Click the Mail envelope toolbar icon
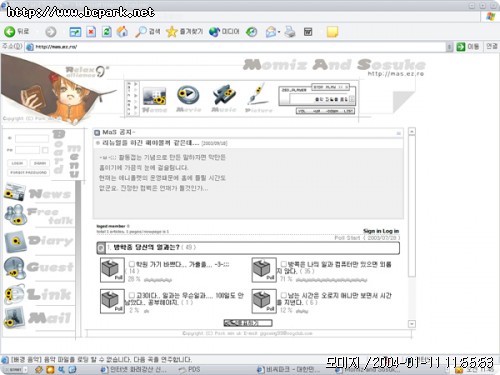The image size is (500, 375). [271, 32]
